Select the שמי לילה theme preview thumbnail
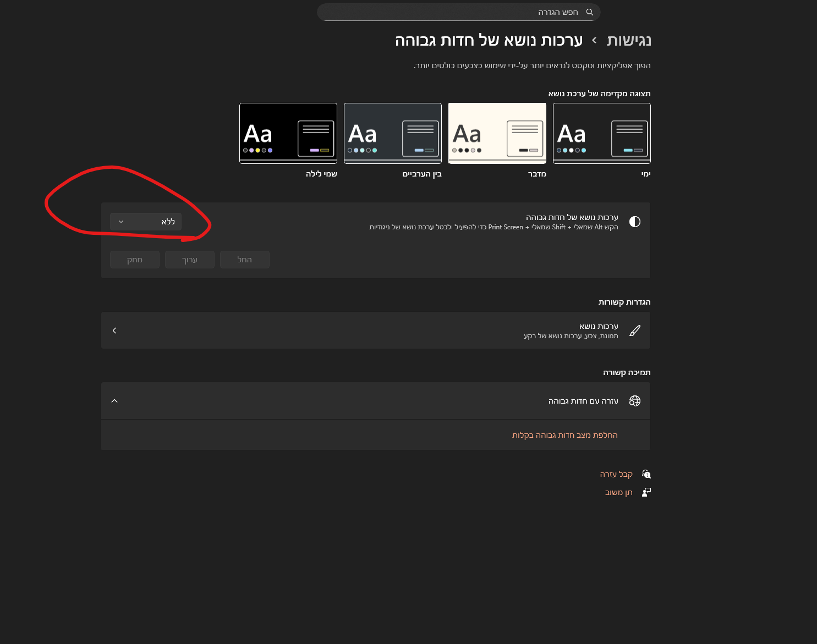Image resolution: width=817 pixels, height=644 pixels. [288, 133]
